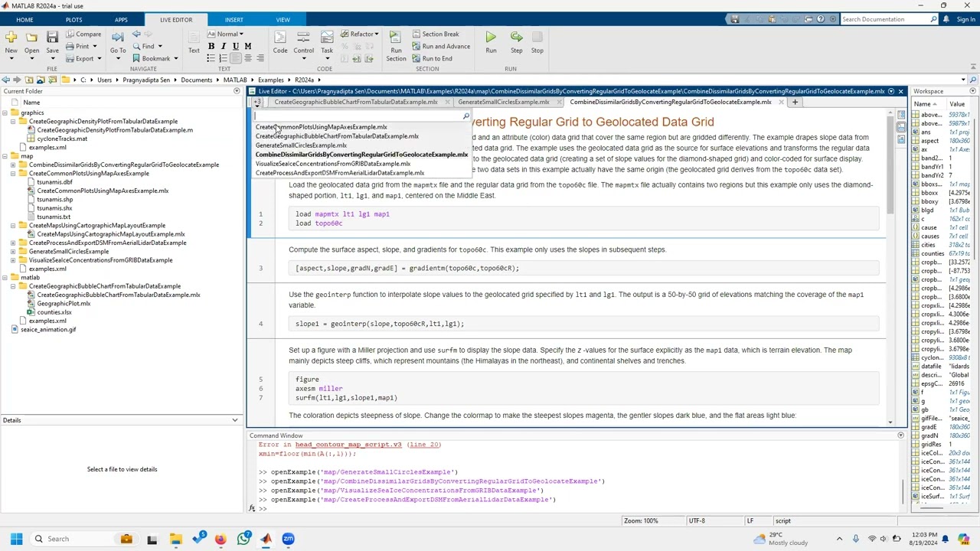This screenshot has width=980, height=551.
Task: Switch to the VIEW ribbon tab
Action: click(x=283, y=19)
